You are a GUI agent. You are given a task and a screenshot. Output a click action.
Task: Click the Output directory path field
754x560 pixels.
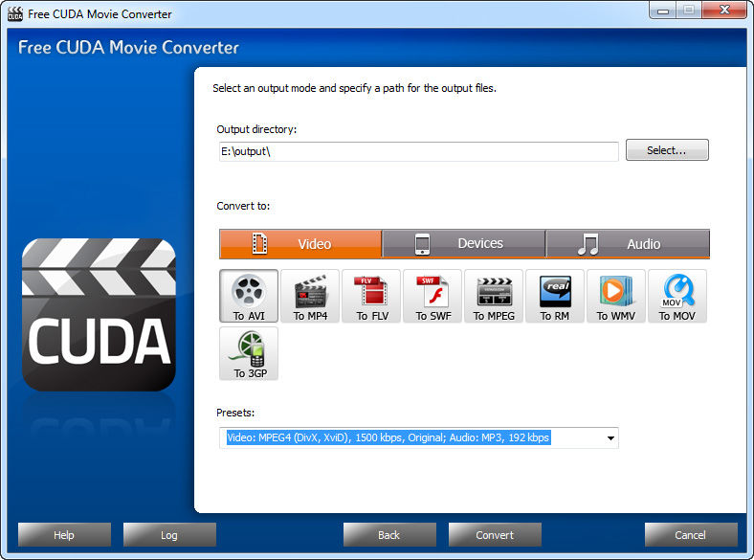419,151
